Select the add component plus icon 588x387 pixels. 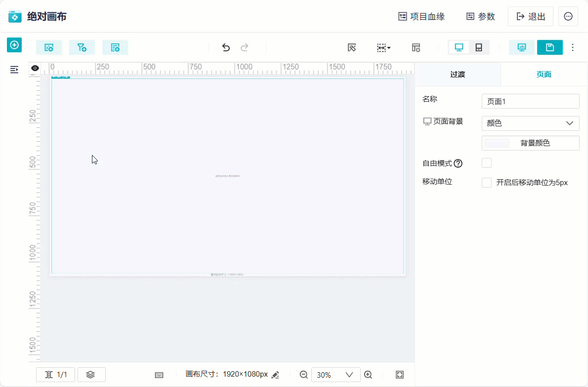[14, 45]
